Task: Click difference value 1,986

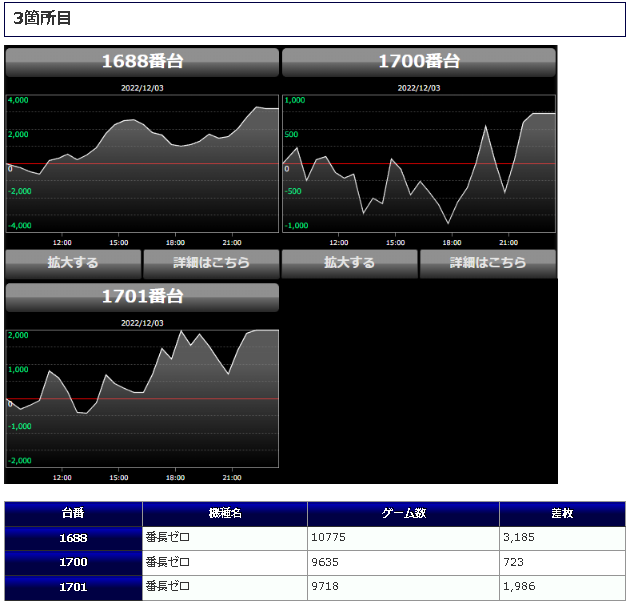Action: pyautogui.click(x=519, y=586)
